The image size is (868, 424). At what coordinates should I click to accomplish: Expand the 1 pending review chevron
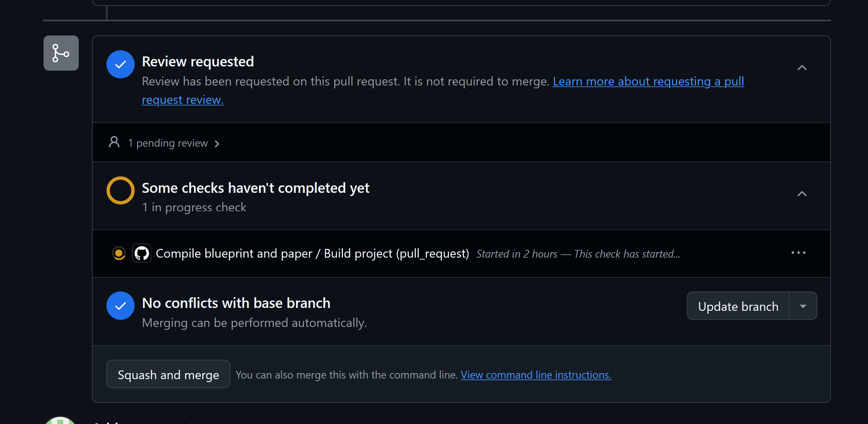[217, 144]
